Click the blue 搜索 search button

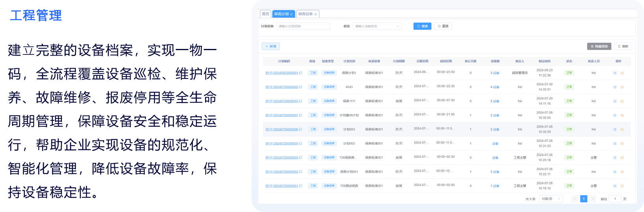422,26
